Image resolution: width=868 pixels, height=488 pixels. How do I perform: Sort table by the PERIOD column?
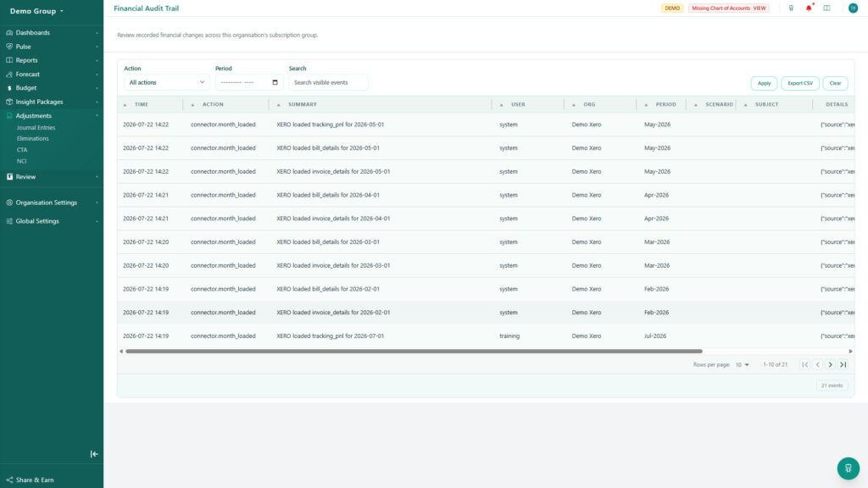point(666,104)
